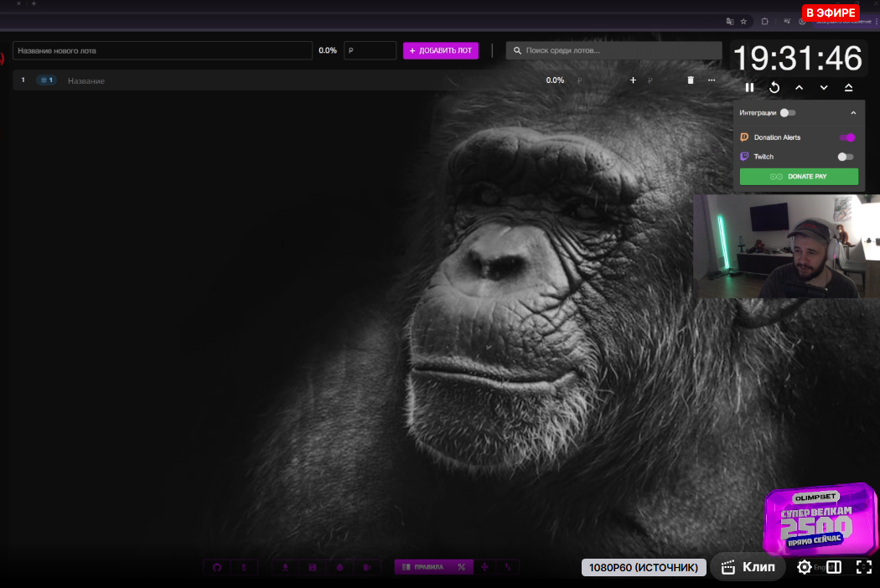Click the green DONATE PAY button

[x=799, y=177]
